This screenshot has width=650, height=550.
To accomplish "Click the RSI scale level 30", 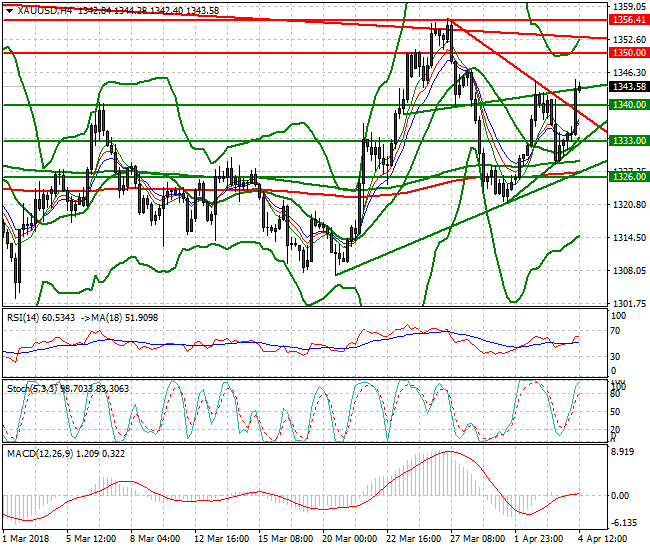I will [x=616, y=356].
